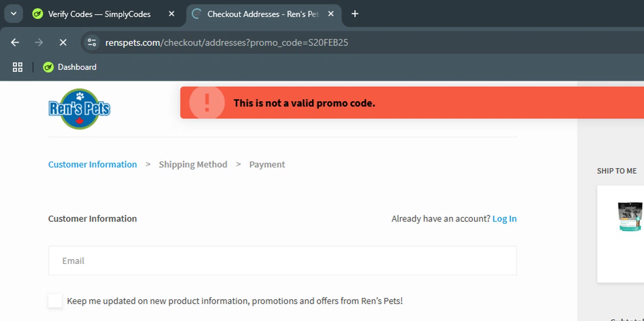Click the Log In link
This screenshot has width=644, height=321.
click(504, 219)
